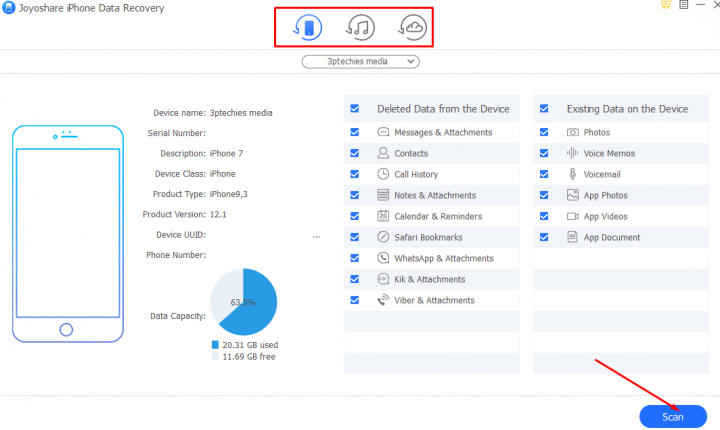Select Recover from iDevice mode icon

tap(308, 27)
